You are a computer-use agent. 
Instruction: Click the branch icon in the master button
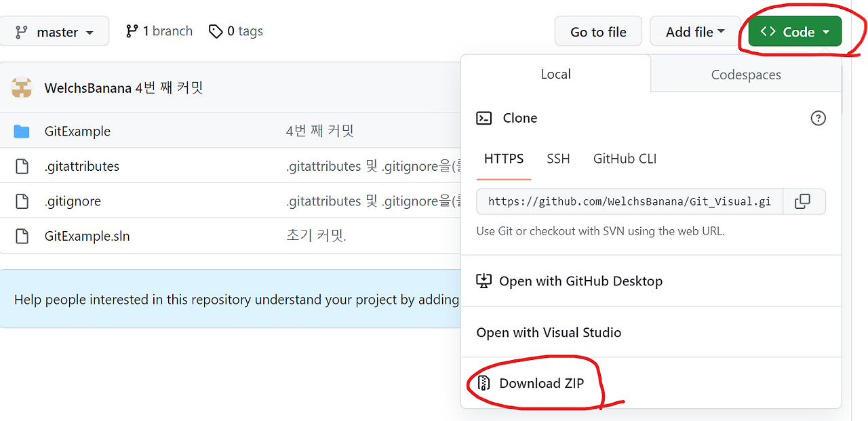(x=22, y=32)
